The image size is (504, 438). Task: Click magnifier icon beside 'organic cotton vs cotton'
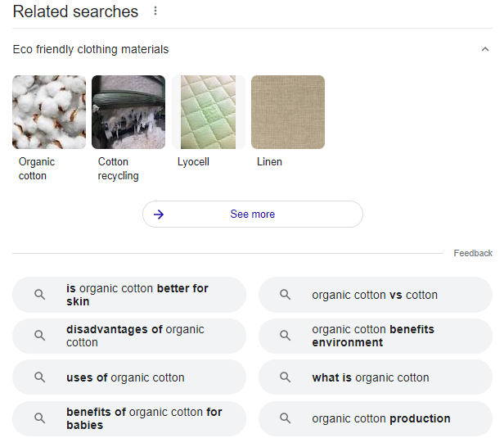click(x=285, y=295)
